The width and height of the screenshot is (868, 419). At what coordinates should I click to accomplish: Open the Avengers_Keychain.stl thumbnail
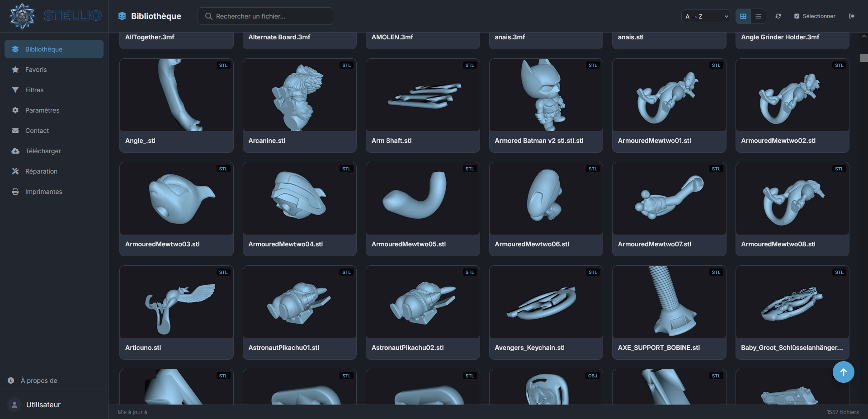546,302
